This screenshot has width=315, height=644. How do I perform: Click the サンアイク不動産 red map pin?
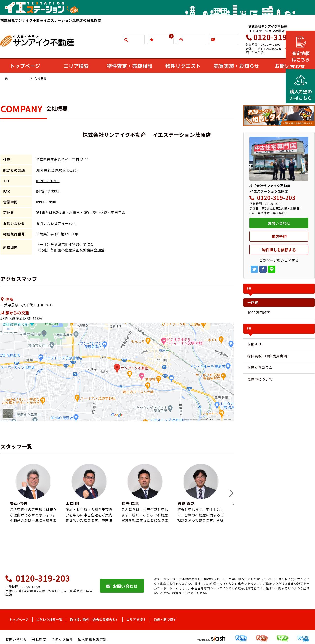pos(117,368)
